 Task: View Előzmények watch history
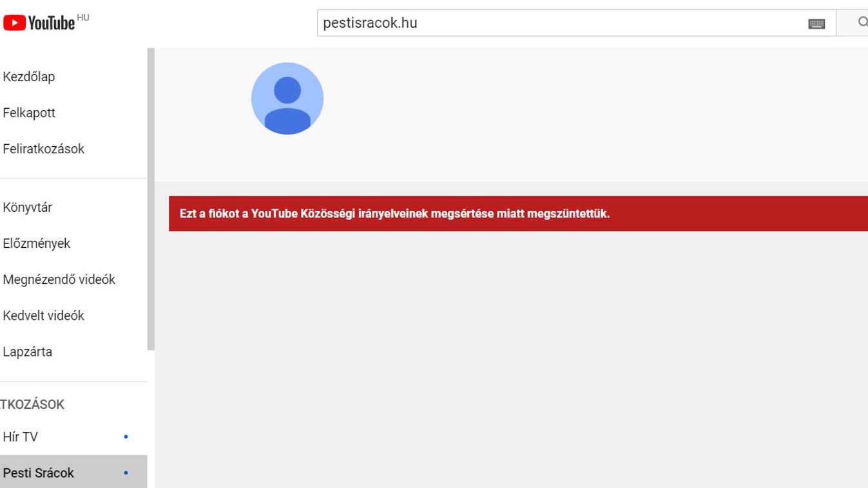(x=37, y=243)
